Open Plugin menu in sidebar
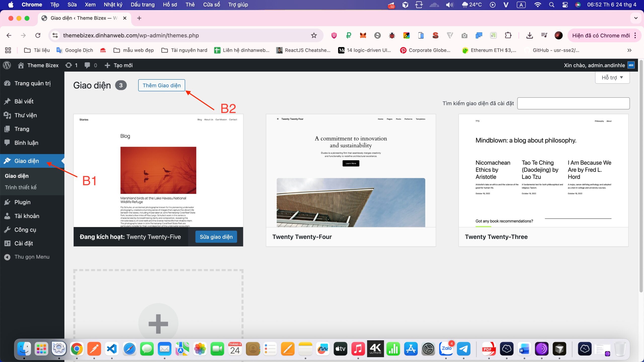 click(x=22, y=202)
